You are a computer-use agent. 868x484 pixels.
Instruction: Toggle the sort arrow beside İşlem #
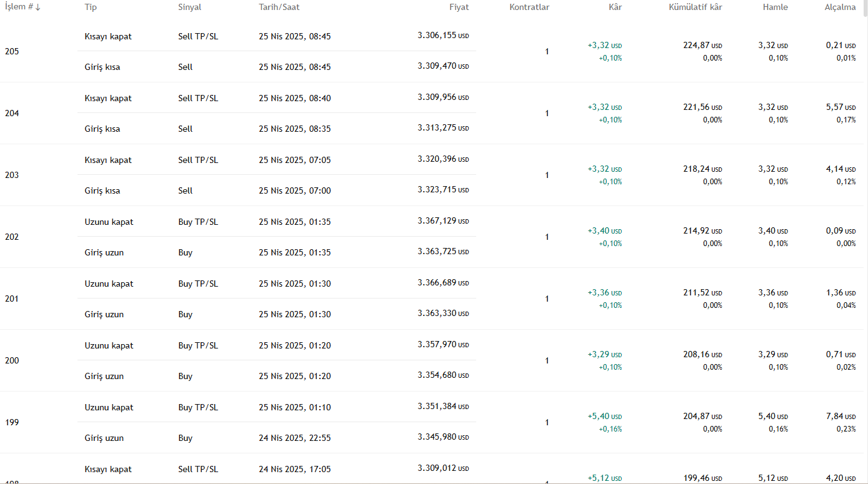click(x=38, y=7)
